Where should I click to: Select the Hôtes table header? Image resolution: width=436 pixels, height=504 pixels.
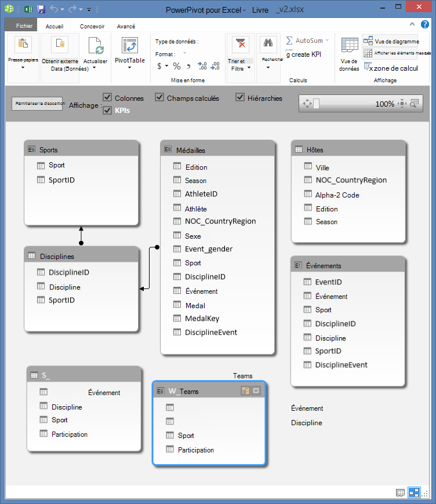pos(348,149)
